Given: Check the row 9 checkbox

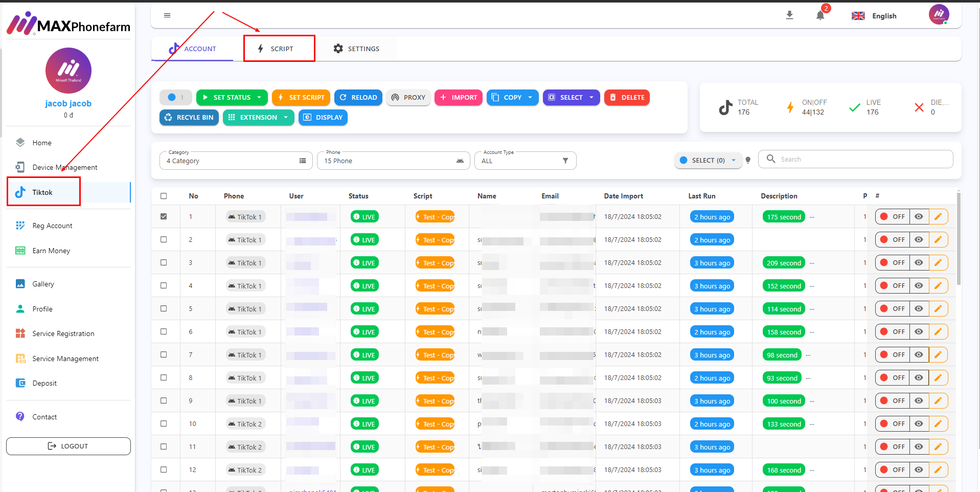Looking at the screenshot, I should [x=164, y=400].
